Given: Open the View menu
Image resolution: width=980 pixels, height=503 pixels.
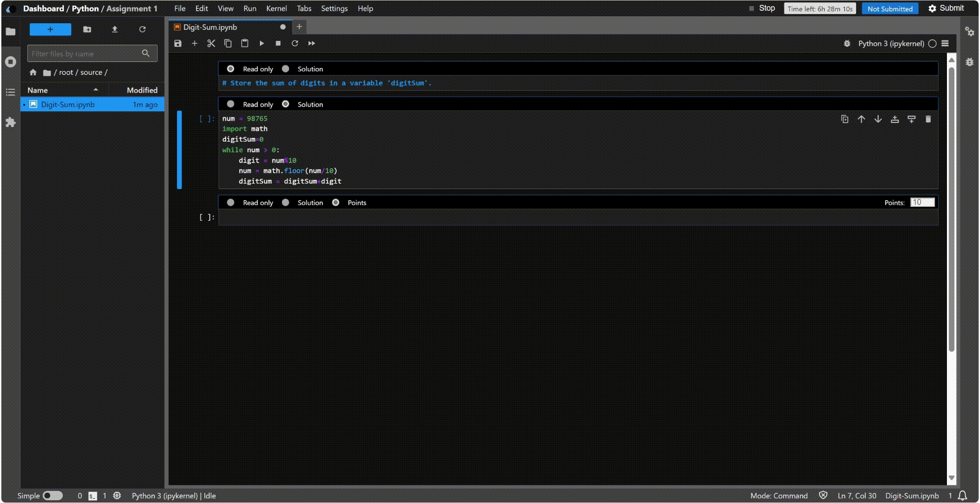Looking at the screenshot, I should point(225,8).
